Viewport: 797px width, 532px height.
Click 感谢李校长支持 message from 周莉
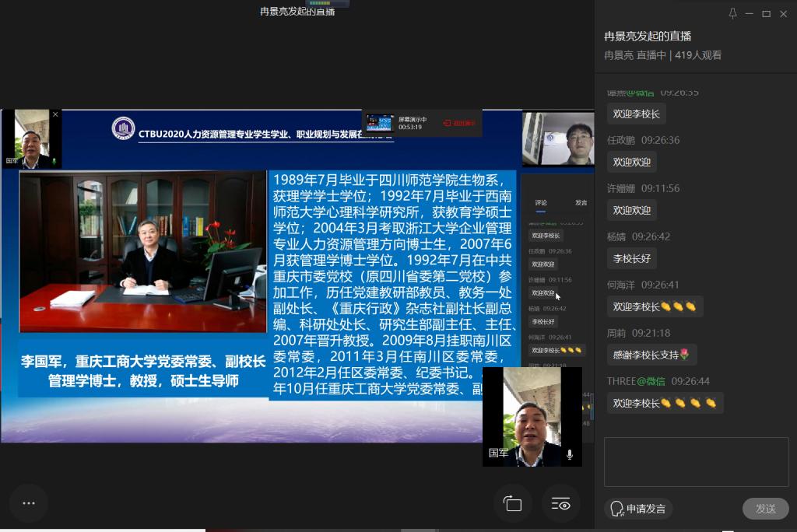tap(651, 355)
